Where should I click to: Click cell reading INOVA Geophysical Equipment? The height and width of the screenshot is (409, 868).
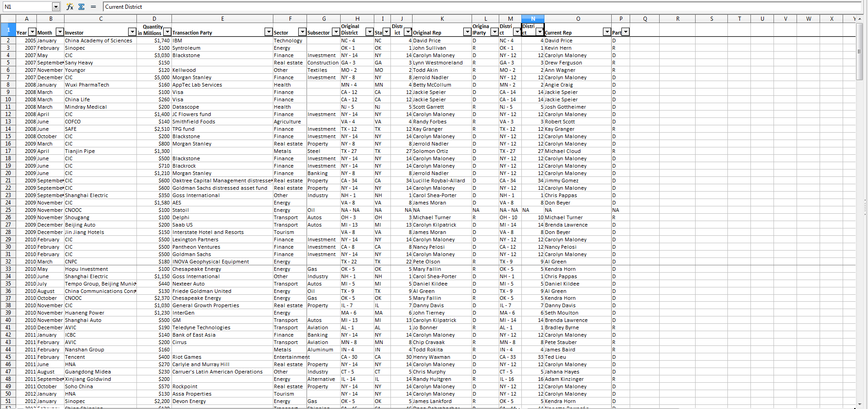click(x=222, y=262)
